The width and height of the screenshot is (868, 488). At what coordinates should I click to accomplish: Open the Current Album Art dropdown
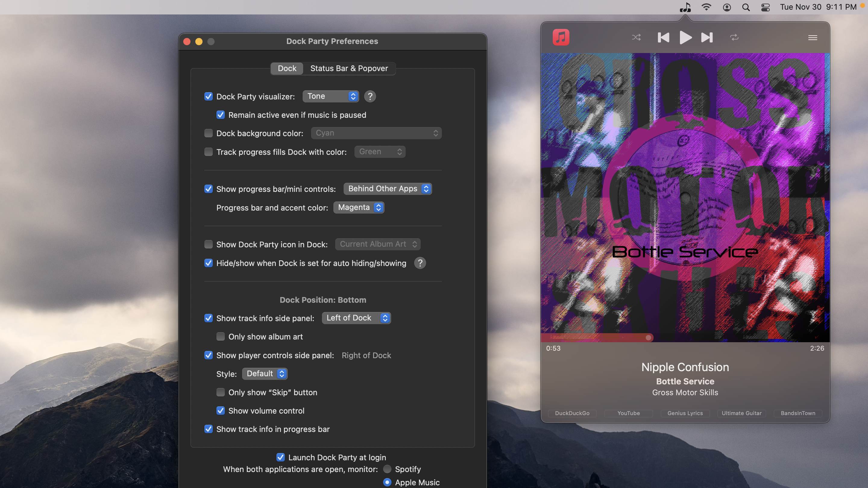click(378, 244)
